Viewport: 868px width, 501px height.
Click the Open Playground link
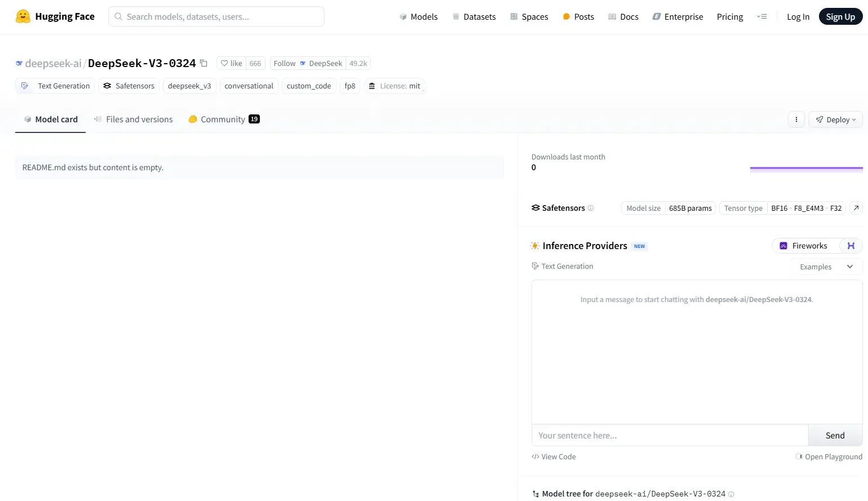click(x=829, y=456)
